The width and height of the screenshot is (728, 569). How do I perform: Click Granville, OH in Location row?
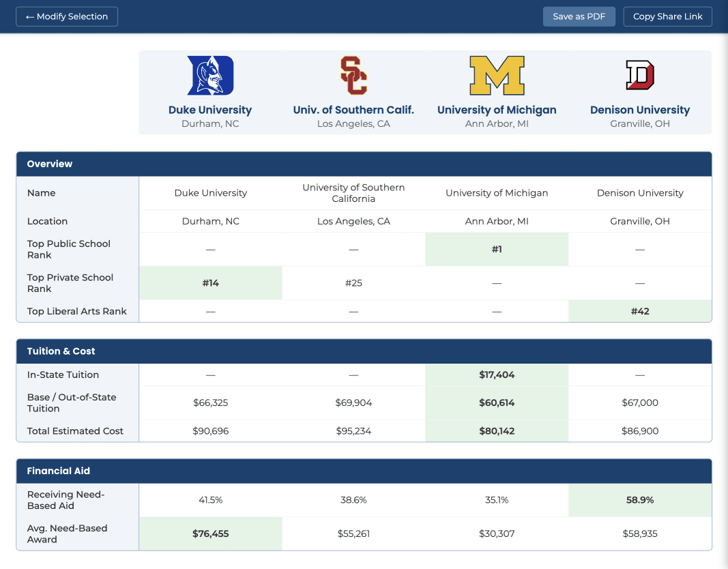(x=640, y=221)
